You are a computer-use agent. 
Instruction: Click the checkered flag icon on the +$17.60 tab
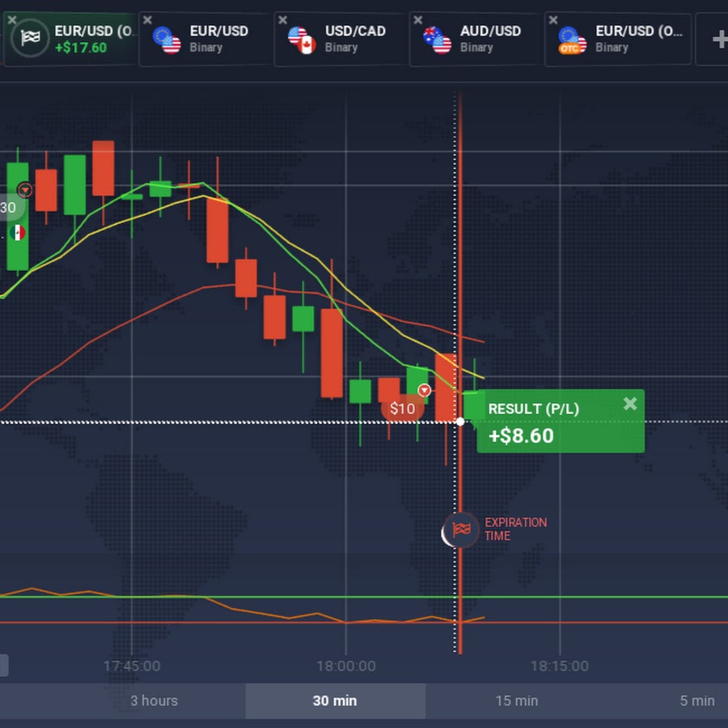(x=31, y=39)
